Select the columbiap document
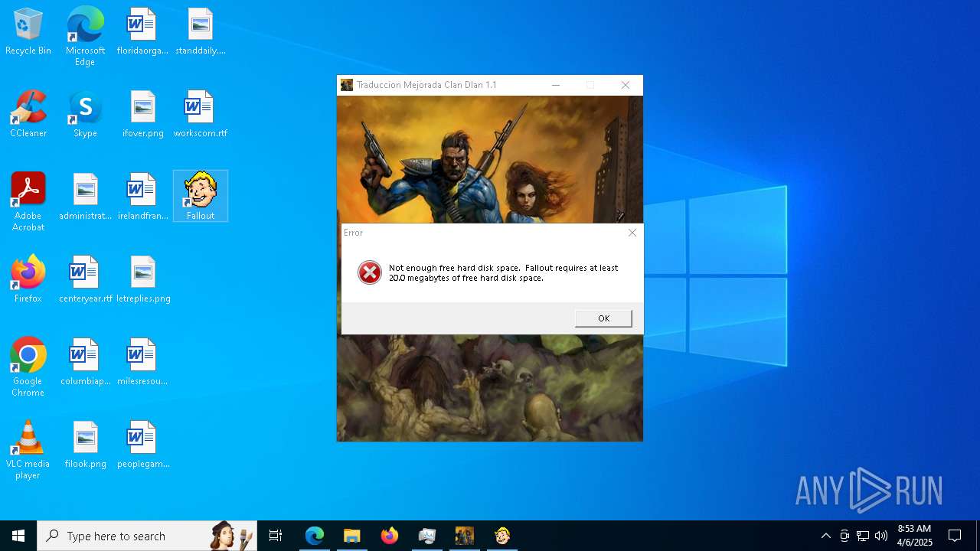 (85, 362)
